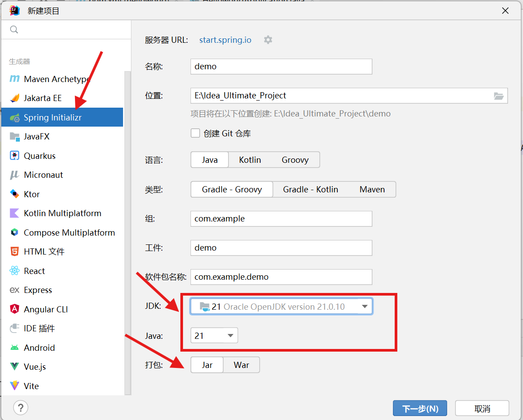Choose Gradle - Groovy build type
This screenshot has width=523, height=420.
(x=232, y=189)
